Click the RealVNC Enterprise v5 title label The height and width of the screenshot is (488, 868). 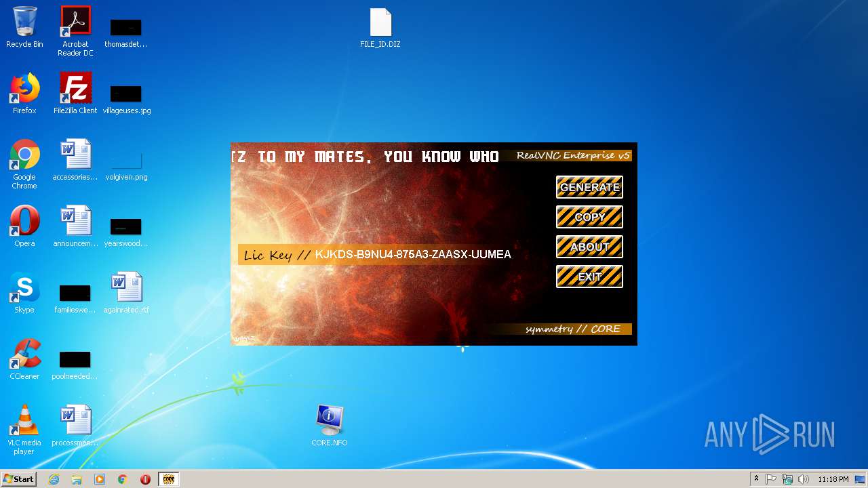click(573, 155)
